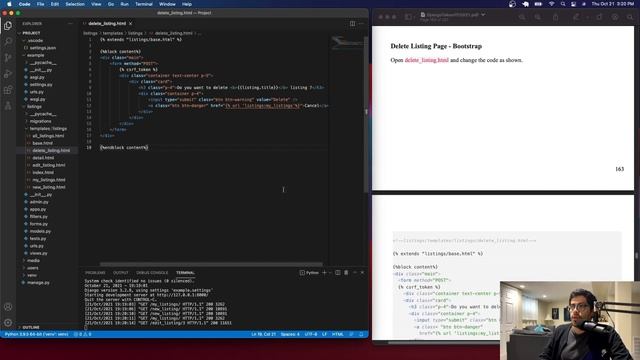Maximize the terminal panel with caret icon

tap(355, 273)
